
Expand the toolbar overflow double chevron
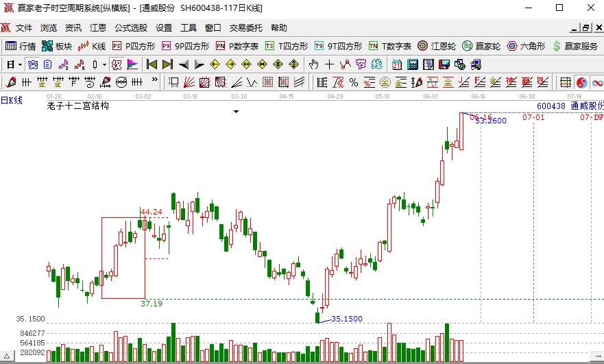[155, 80]
